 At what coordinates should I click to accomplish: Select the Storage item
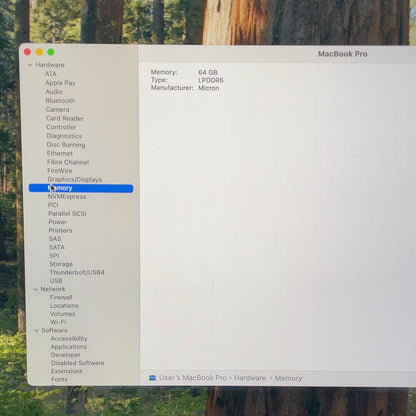pyautogui.click(x=61, y=264)
